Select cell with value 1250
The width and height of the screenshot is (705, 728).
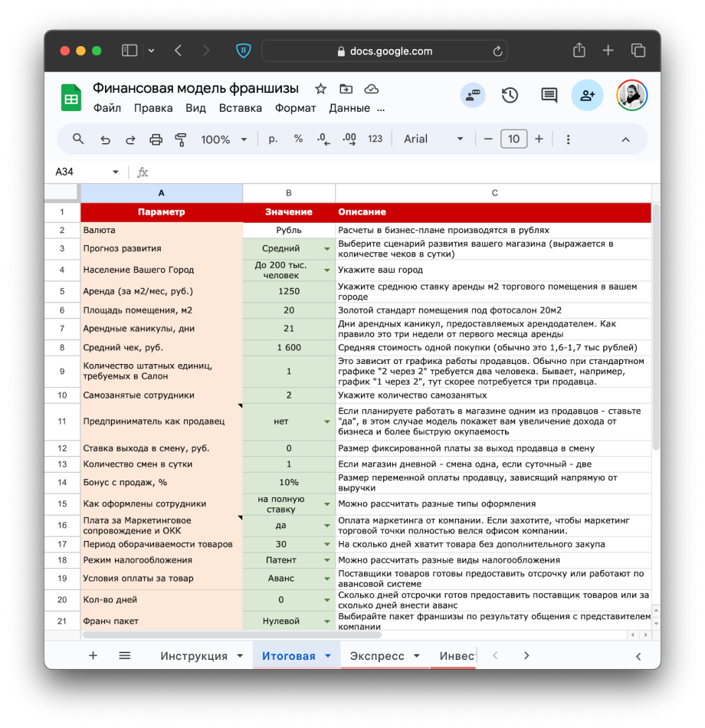click(x=289, y=291)
